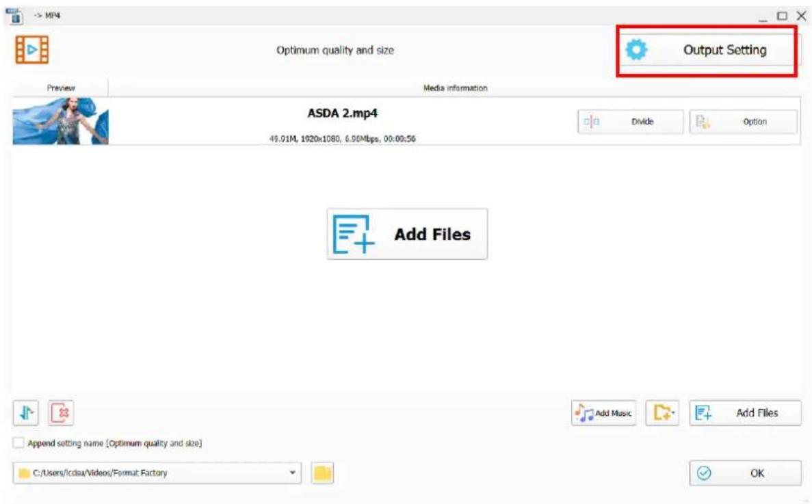Image resolution: width=812 pixels, height=504 pixels.
Task: Click the remove file red X icon
Action: click(x=61, y=413)
